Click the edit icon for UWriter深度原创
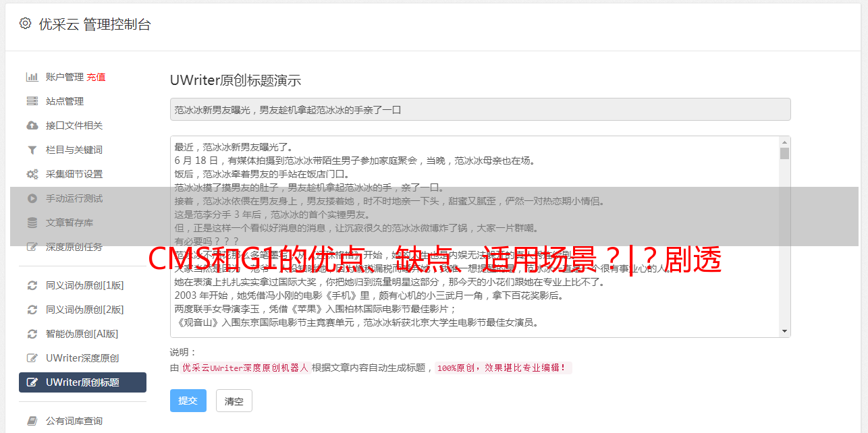Viewport: 868px width, 433px height. 32,358
